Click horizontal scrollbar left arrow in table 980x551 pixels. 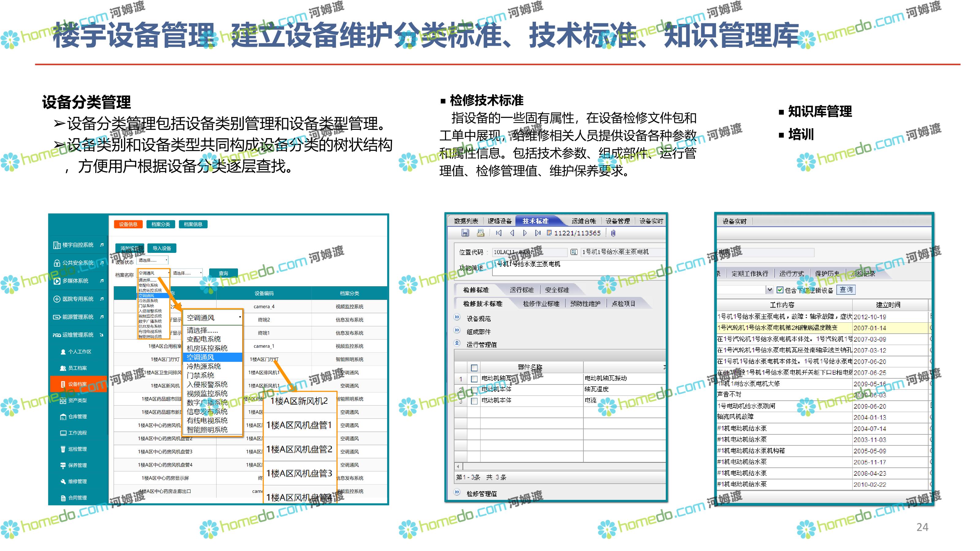click(458, 466)
